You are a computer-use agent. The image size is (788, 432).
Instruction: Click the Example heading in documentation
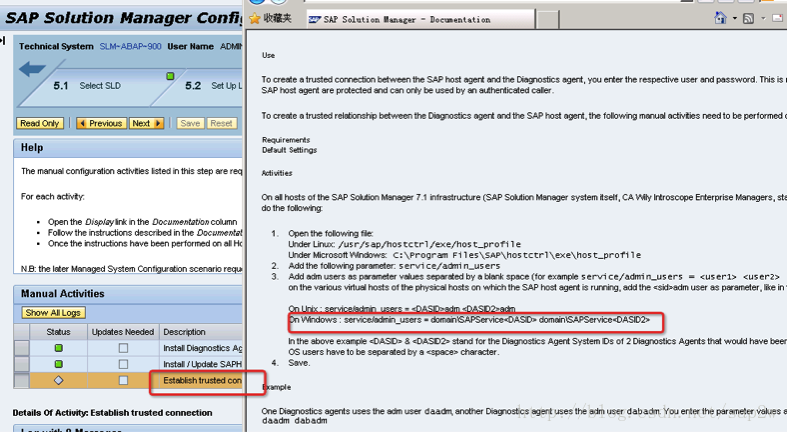(277, 387)
